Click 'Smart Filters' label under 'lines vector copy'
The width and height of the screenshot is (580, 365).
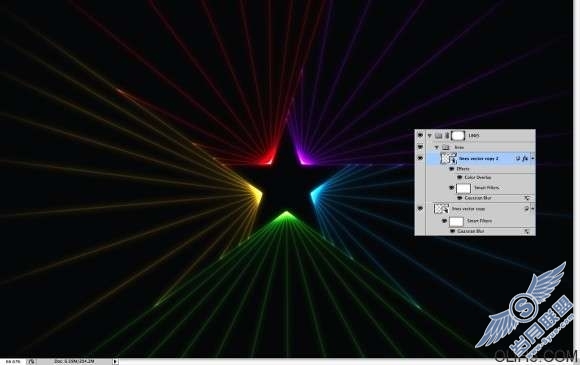click(x=479, y=221)
